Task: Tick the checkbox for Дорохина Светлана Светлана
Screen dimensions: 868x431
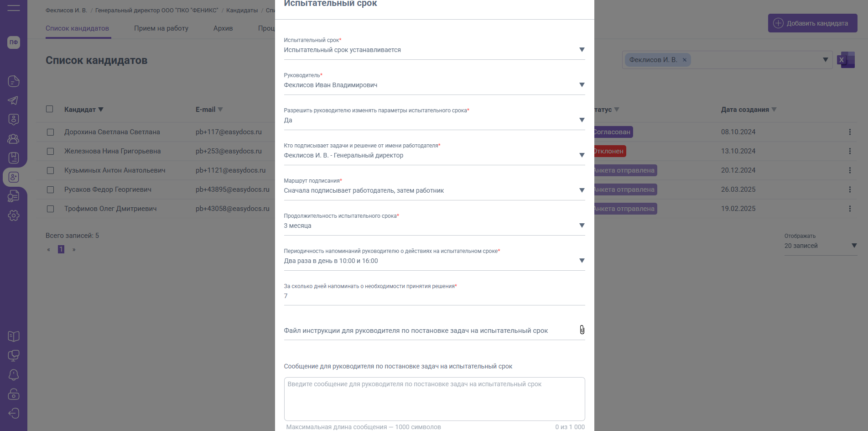Action: (x=50, y=132)
